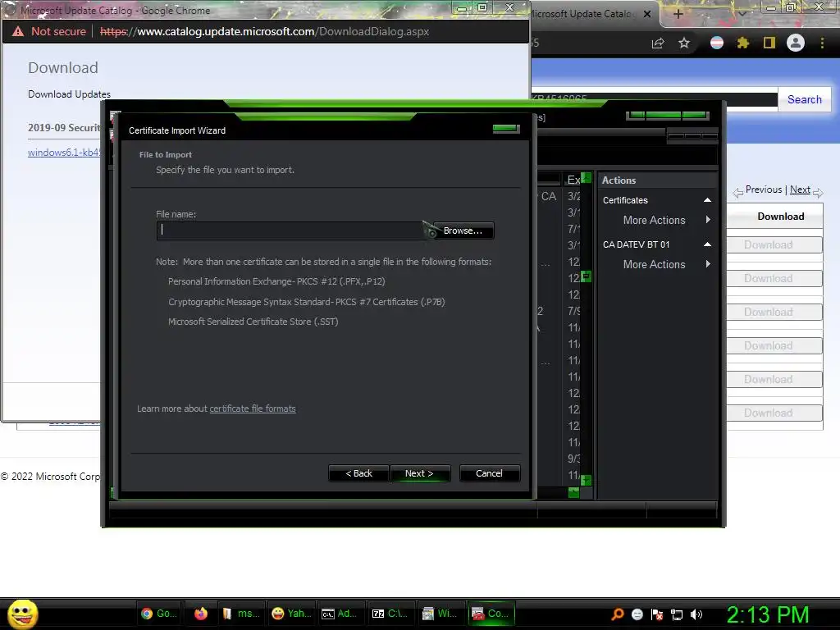This screenshot has height=630, width=840.
Task: Launch Firefox from the taskbar
Action: click(201, 614)
